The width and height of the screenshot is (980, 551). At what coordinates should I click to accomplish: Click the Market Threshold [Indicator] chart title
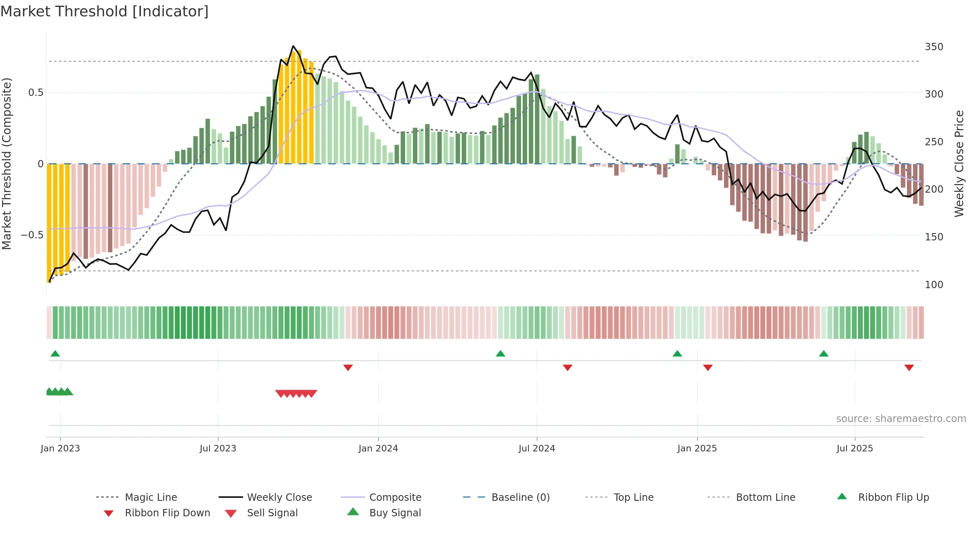click(105, 11)
